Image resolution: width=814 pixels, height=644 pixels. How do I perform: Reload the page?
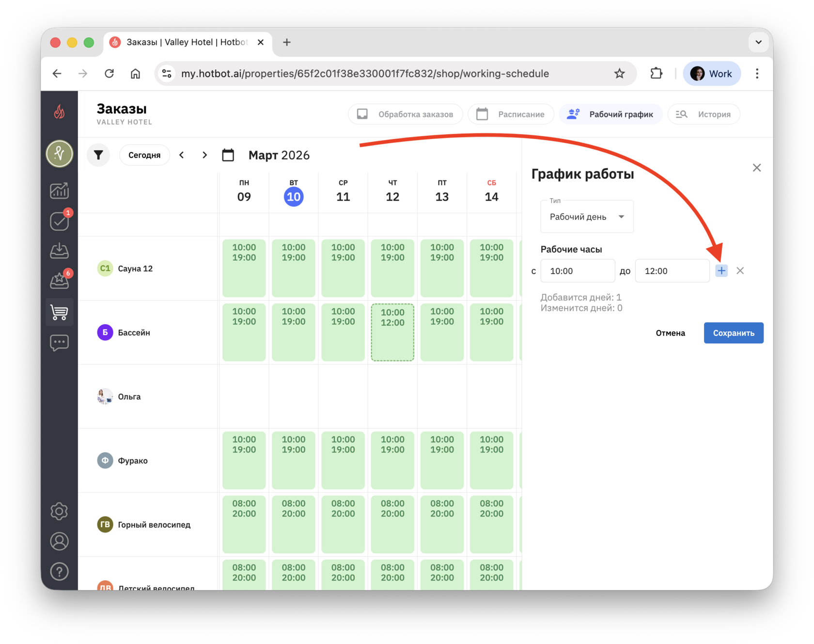tap(110, 74)
